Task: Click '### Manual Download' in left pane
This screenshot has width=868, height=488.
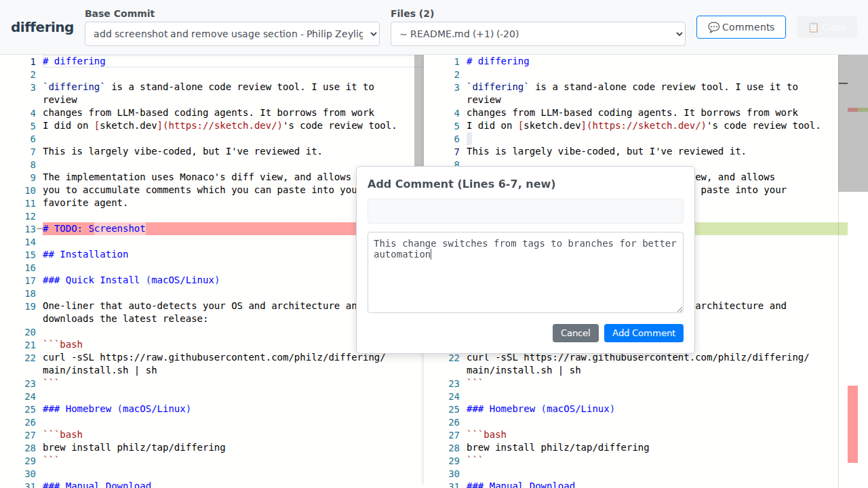Action: (97, 484)
